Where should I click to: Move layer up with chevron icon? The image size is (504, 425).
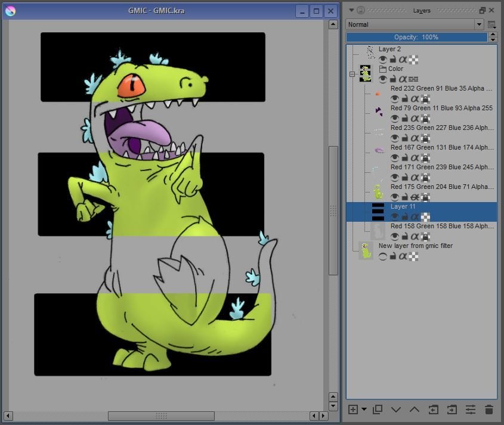coord(415,410)
